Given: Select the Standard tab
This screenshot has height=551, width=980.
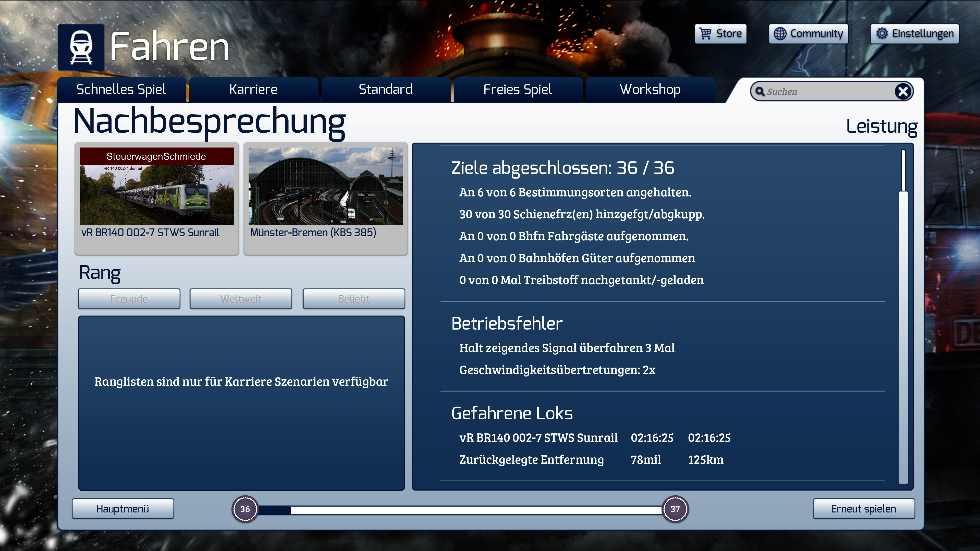Looking at the screenshot, I should 385,89.
